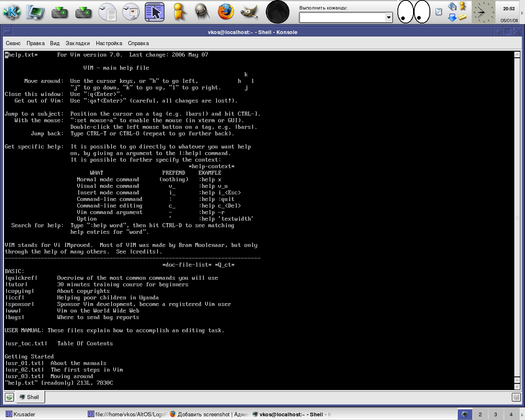Open the Справка menu

pyautogui.click(x=138, y=43)
